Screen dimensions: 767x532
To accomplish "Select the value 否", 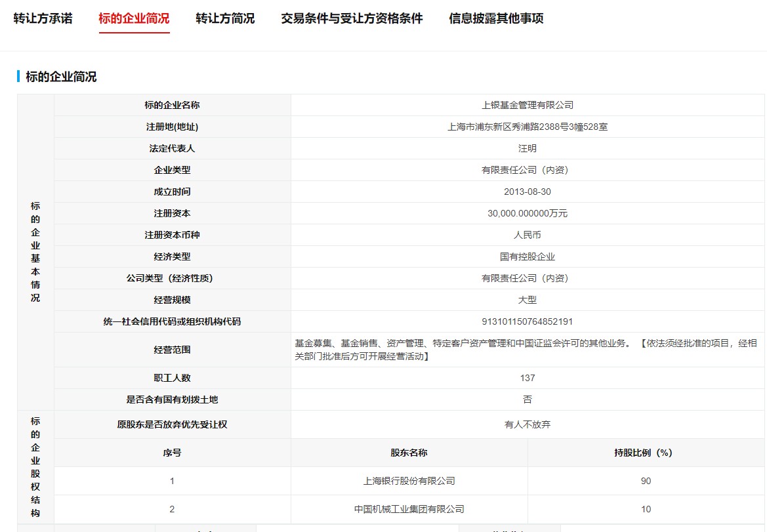I will (x=528, y=399).
